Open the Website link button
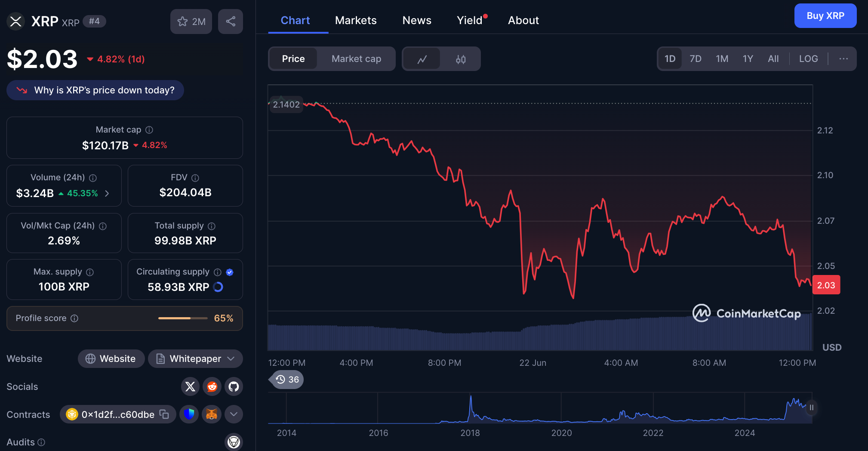The width and height of the screenshot is (868, 451). pos(111,359)
